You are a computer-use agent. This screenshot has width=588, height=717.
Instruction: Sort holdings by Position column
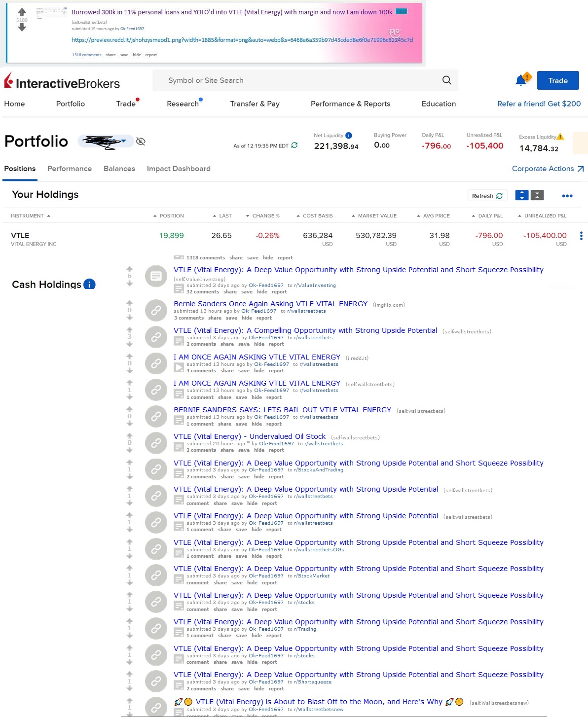(168, 215)
